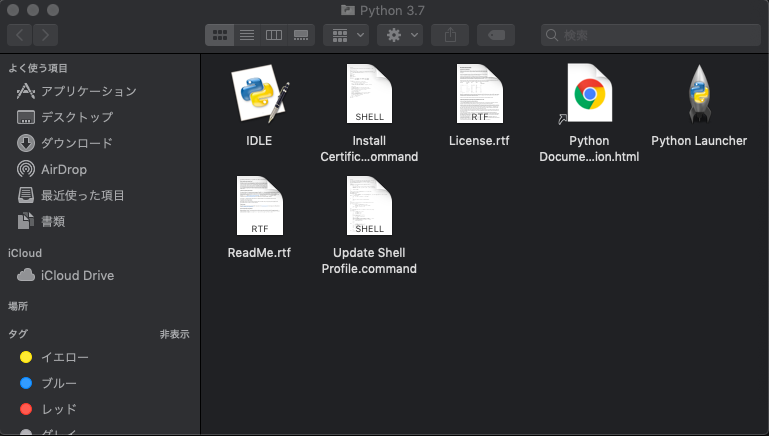Click the ダウンロード arrow icon

pos(26,143)
